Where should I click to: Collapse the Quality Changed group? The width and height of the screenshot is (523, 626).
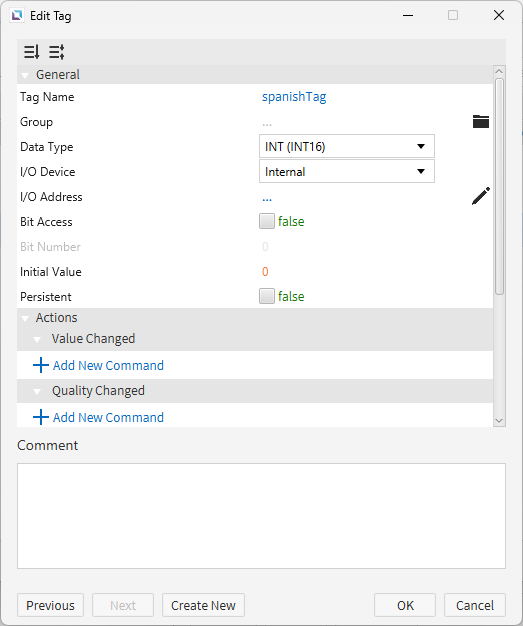[x=37, y=392]
